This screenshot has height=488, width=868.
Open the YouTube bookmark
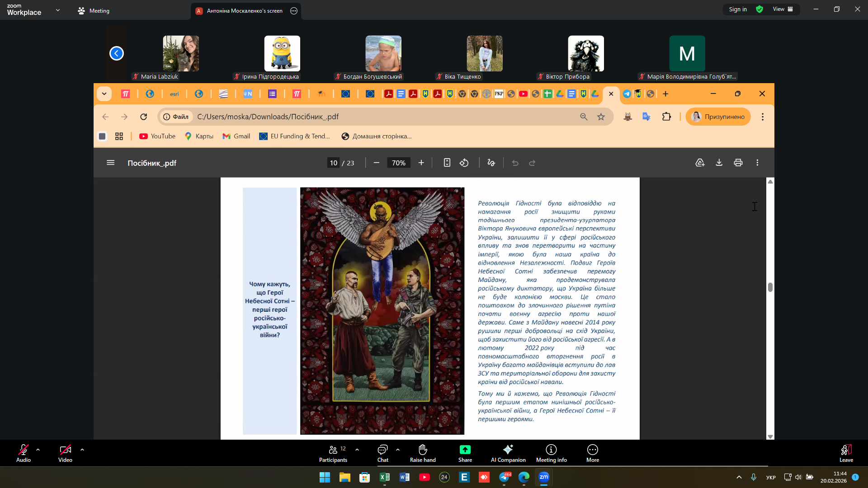(157, 136)
